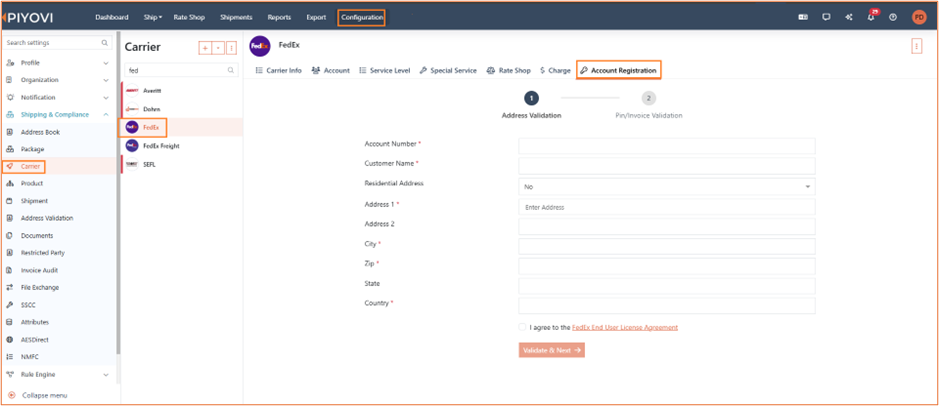
Task: Click the Address 1 input field
Action: [667, 207]
